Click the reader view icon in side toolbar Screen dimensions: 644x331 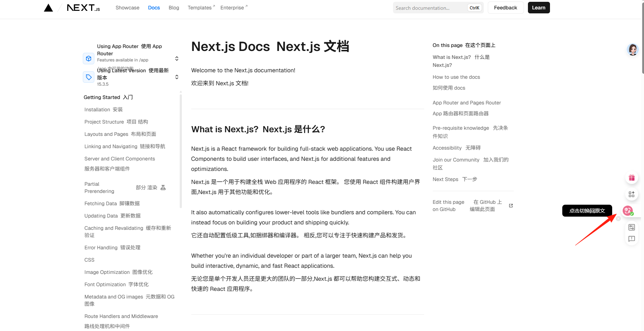coord(632,227)
